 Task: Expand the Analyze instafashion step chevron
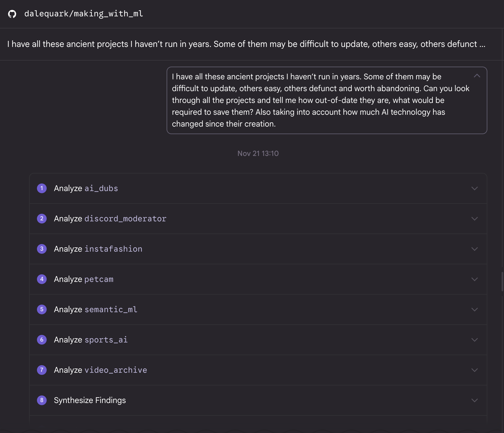point(474,249)
